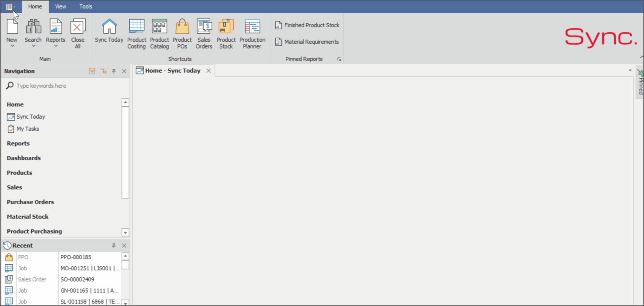This screenshot has height=306, width=644.
Task: Open recent job GN-001165
Action: (x=90, y=290)
